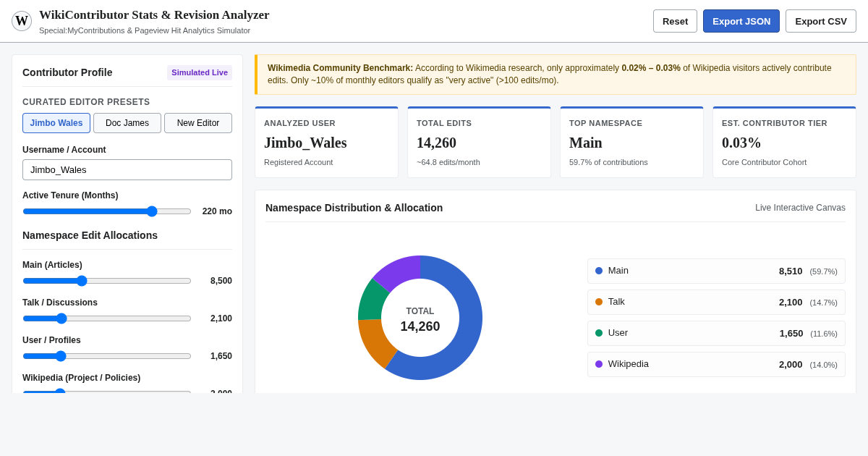Image resolution: width=868 pixels, height=456 pixels.
Task: Click the Talk legend row value 2,100
Action: pyautogui.click(x=791, y=303)
